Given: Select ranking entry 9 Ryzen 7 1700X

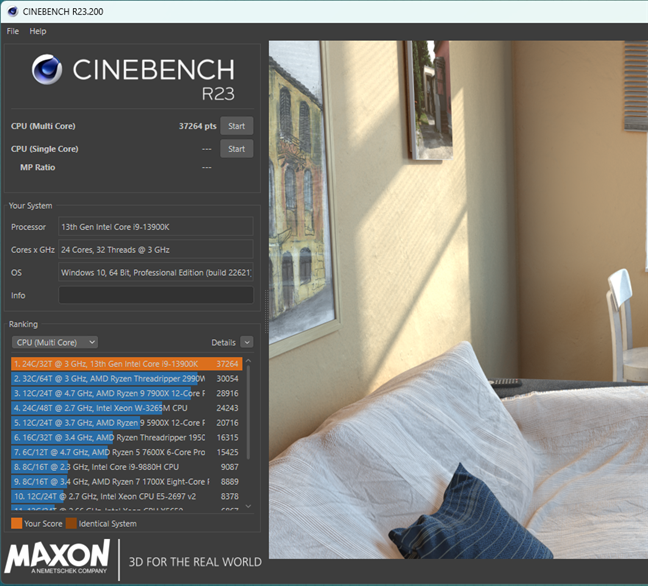Looking at the screenshot, I should click(x=126, y=481).
